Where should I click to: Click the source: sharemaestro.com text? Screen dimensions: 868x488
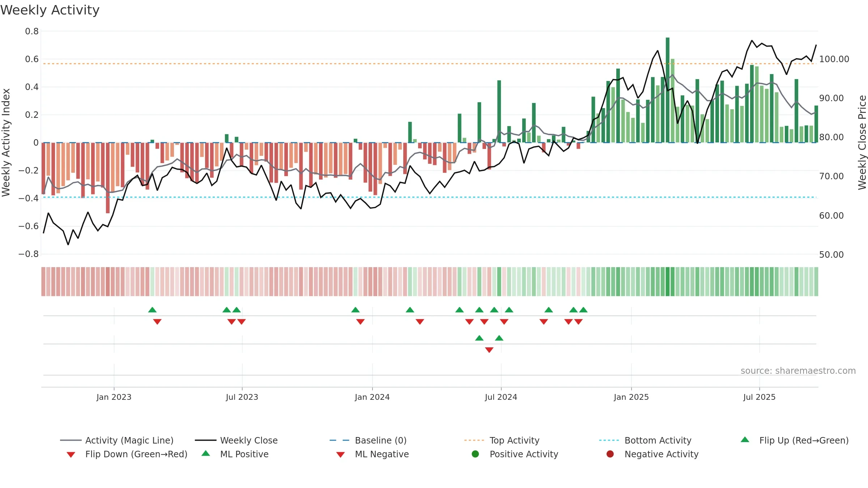(x=798, y=371)
